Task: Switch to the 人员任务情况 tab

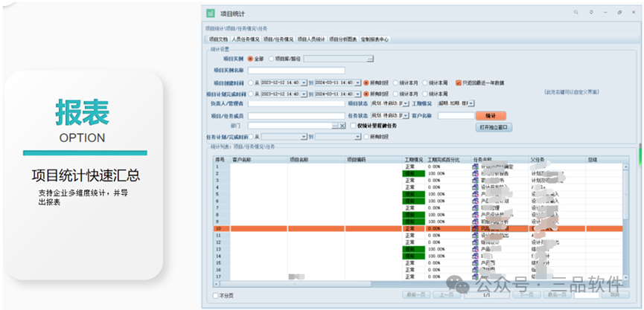Action: [x=245, y=39]
